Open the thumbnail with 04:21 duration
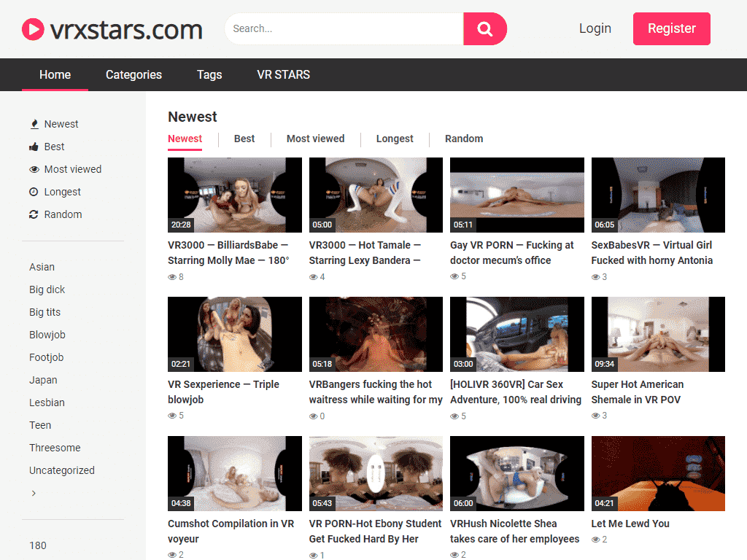 tap(658, 473)
